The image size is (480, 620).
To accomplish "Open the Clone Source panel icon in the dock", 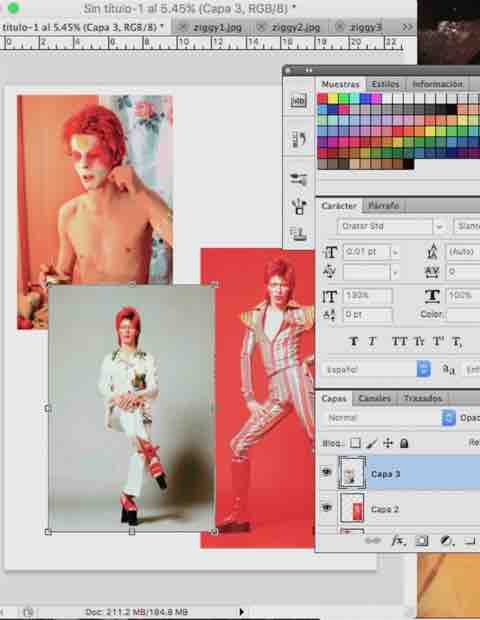I will click(x=299, y=206).
